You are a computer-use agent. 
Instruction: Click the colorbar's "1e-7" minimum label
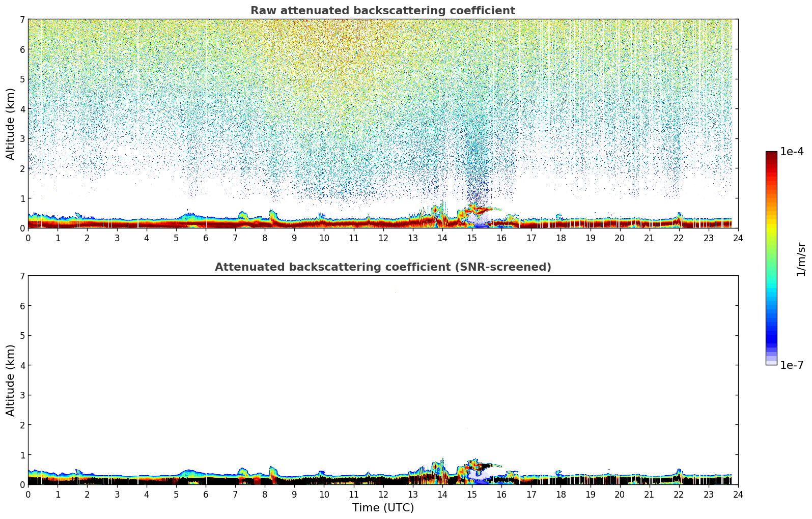tap(792, 365)
